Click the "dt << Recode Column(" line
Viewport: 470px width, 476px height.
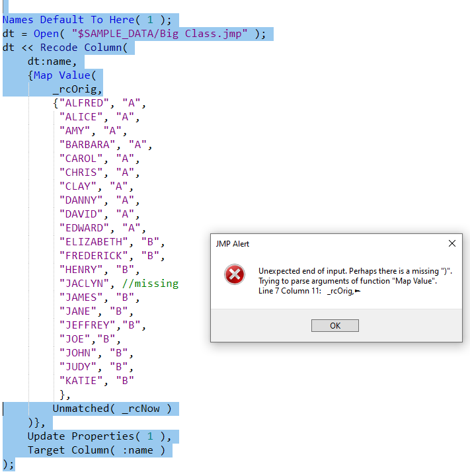65,48
